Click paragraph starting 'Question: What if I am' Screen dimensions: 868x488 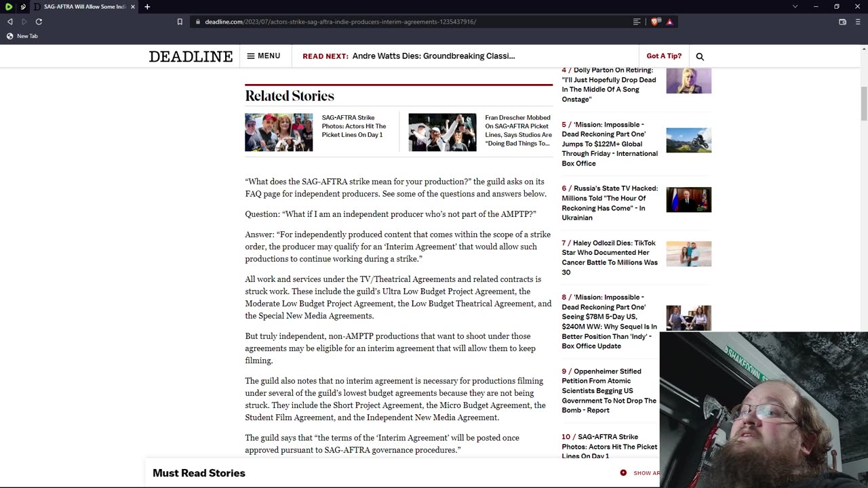pos(391,214)
